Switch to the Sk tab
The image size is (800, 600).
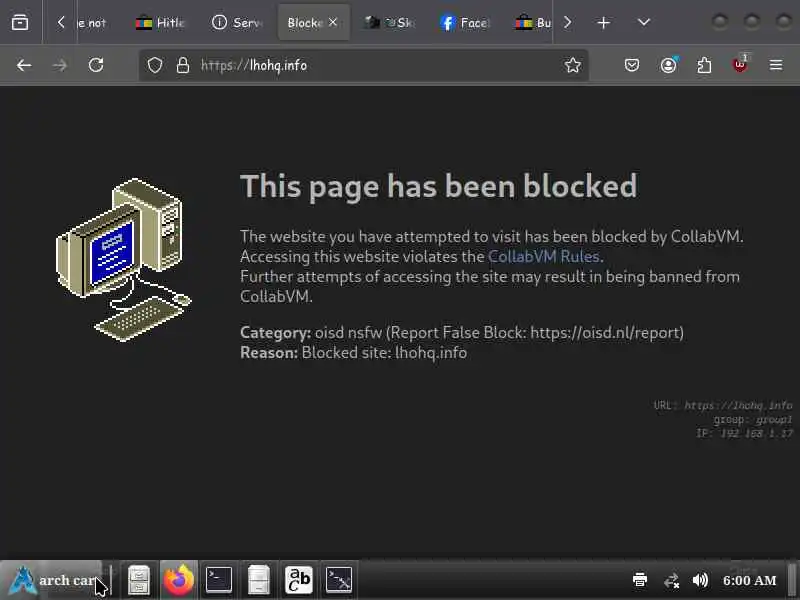click(x=390, y=22)
